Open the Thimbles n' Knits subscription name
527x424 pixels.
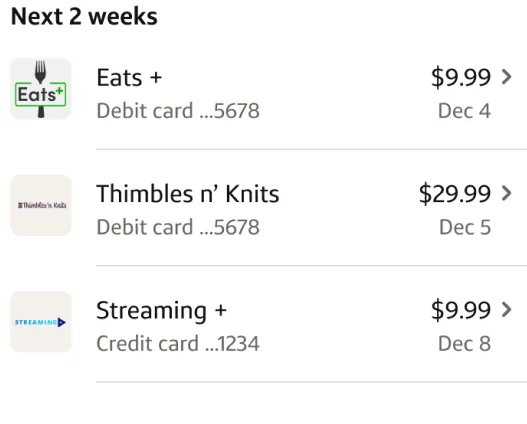(188, 194)
